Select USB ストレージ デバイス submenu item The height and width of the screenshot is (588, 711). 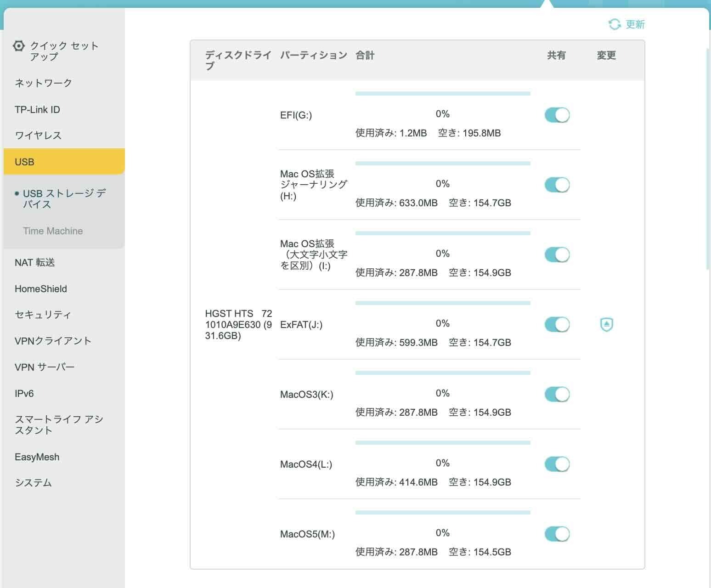(x=64, y=199)
